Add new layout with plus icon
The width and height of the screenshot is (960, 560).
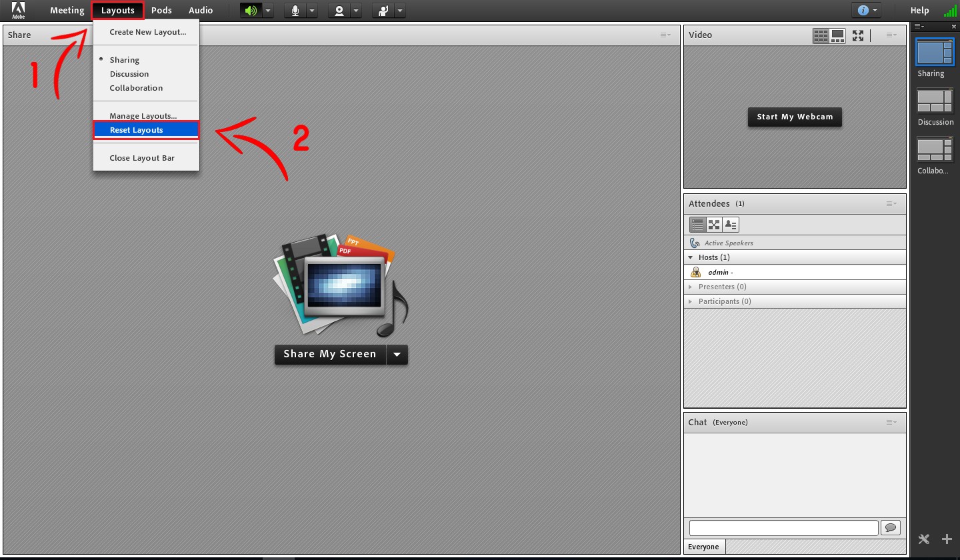point(947,539)
